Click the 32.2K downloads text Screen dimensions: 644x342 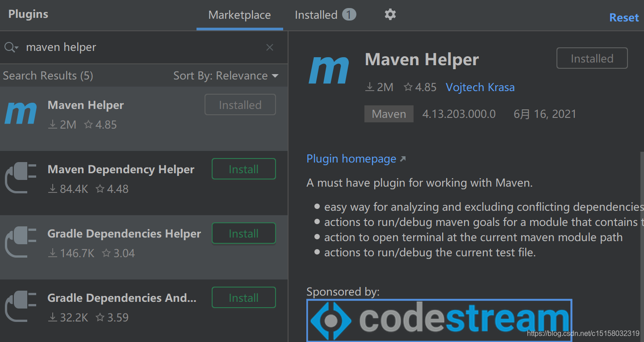(74, 317)
